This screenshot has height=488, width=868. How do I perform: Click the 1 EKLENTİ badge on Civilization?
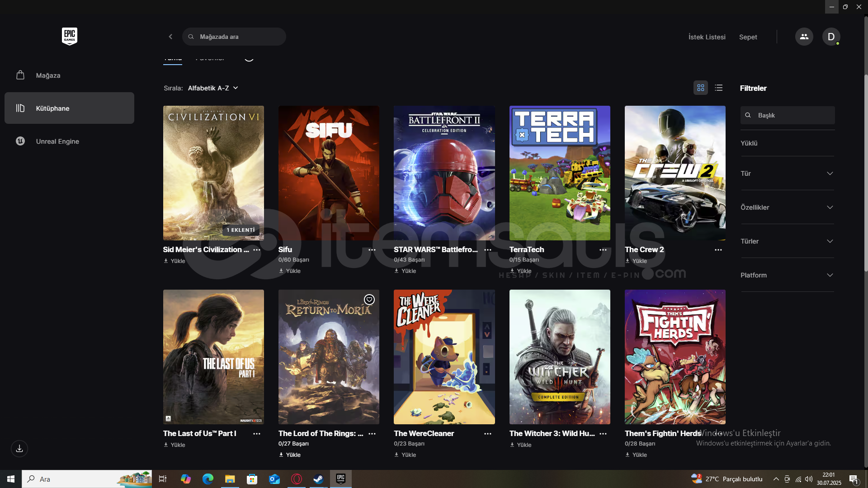241,230
